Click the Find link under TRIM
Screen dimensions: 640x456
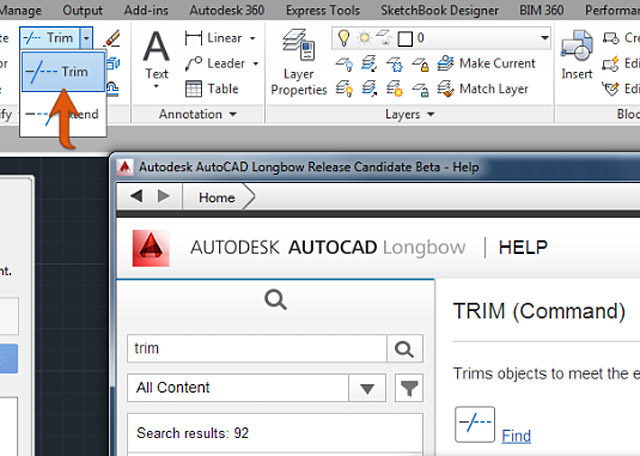516,436
